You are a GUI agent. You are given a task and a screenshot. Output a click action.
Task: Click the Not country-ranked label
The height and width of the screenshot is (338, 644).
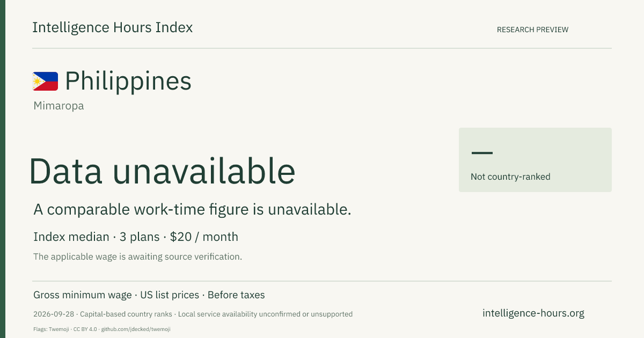click(510, 177)
